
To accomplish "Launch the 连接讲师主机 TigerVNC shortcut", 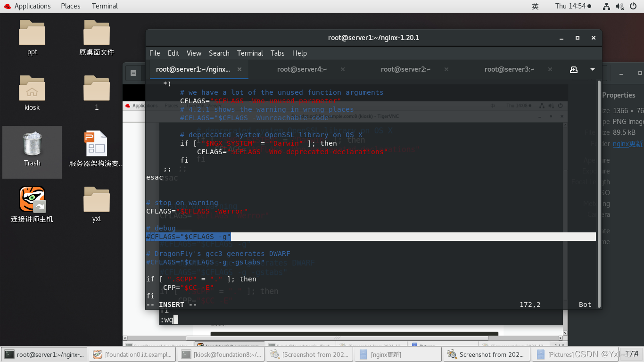I will click(32, 205).
